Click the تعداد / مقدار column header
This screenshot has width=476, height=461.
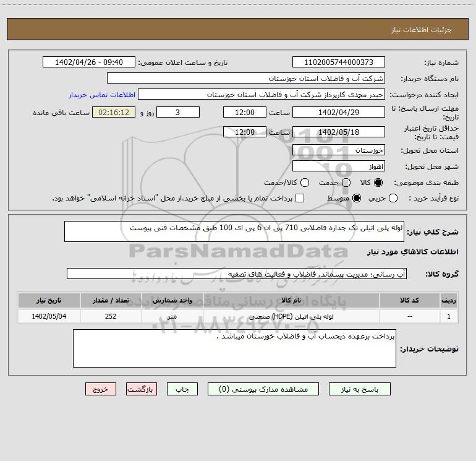(x=111, y=300)
